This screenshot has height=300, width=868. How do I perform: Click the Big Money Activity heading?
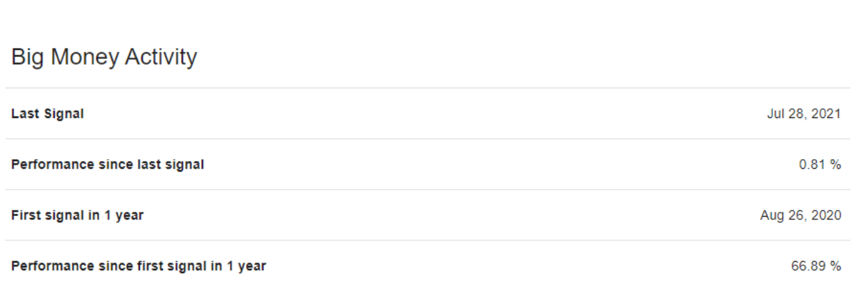(x=104, y=58)
